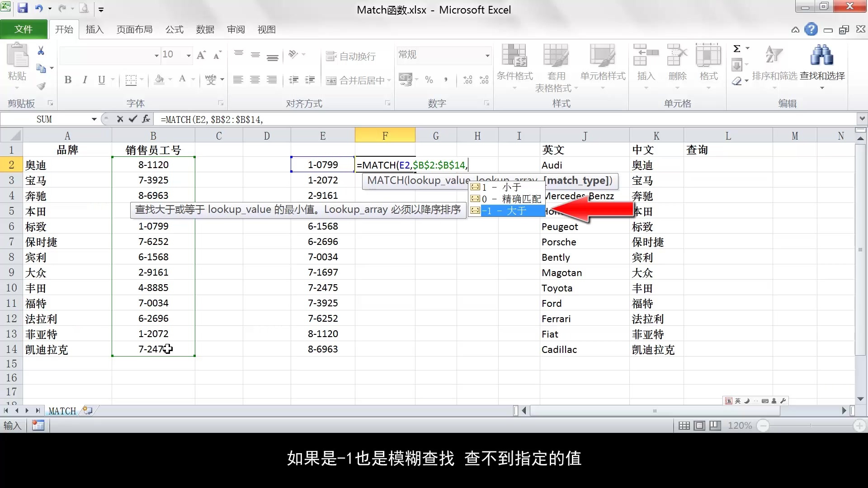This screenshot has width=868, height=488.
Task: Click the Decrease Decimal icon
Action: [x=484, y=80]
